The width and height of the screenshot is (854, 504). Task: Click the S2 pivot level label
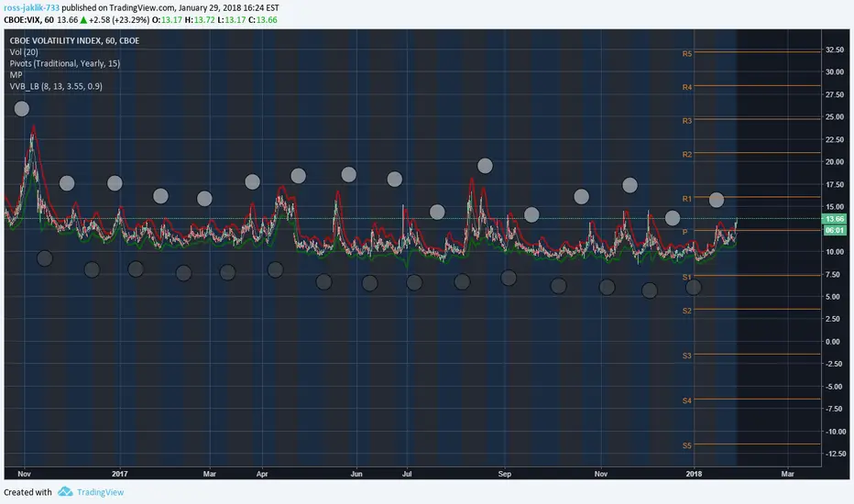[687, 311]
